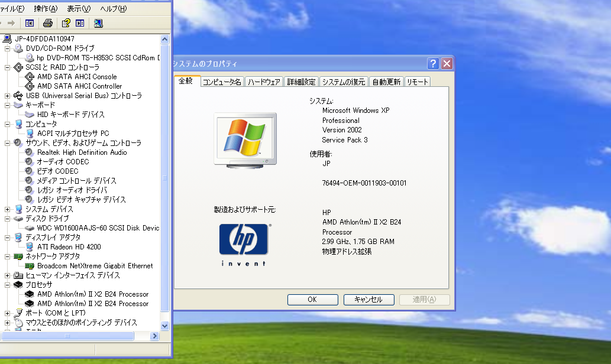Expand the ポート (COM と LPT) node
611x364 pixels.
coord(8,313)
